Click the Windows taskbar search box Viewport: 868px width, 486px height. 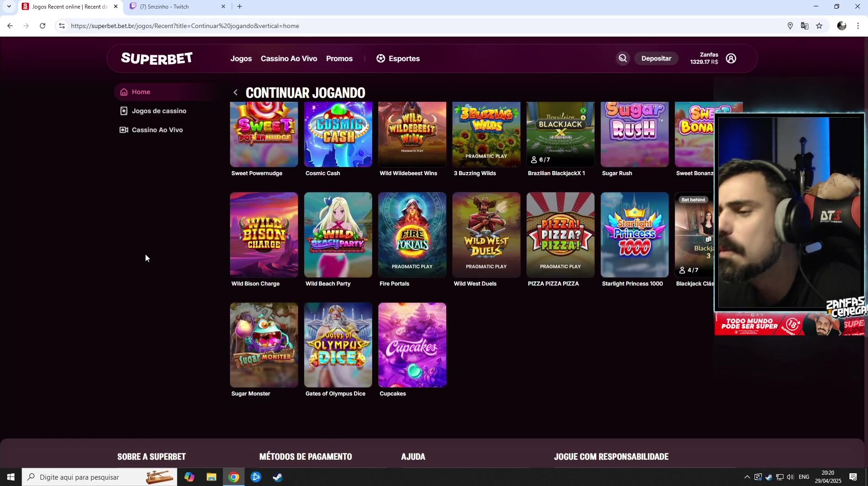[99, 477]
